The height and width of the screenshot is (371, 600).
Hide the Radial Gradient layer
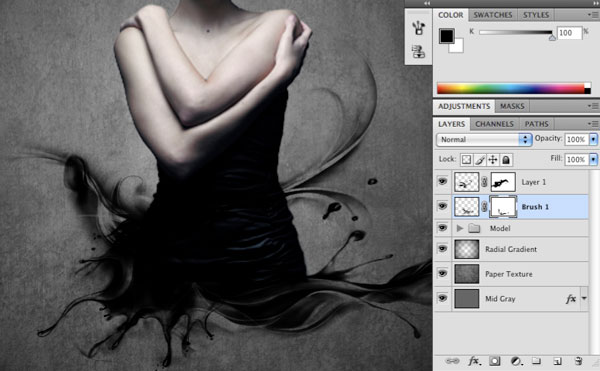point(442,249)
